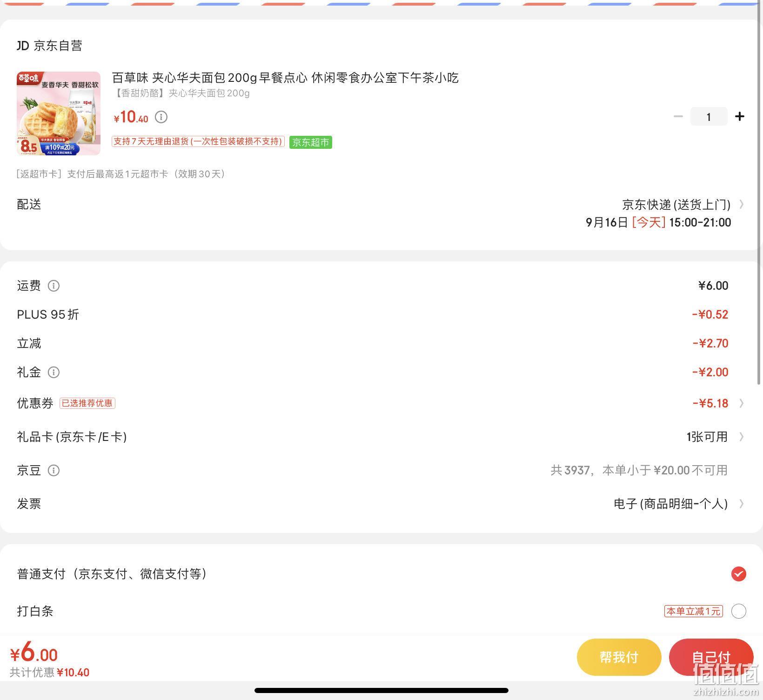Click the quantity field showing 1
This screenshot has height=700, width=763.
(x=709, y=116)
